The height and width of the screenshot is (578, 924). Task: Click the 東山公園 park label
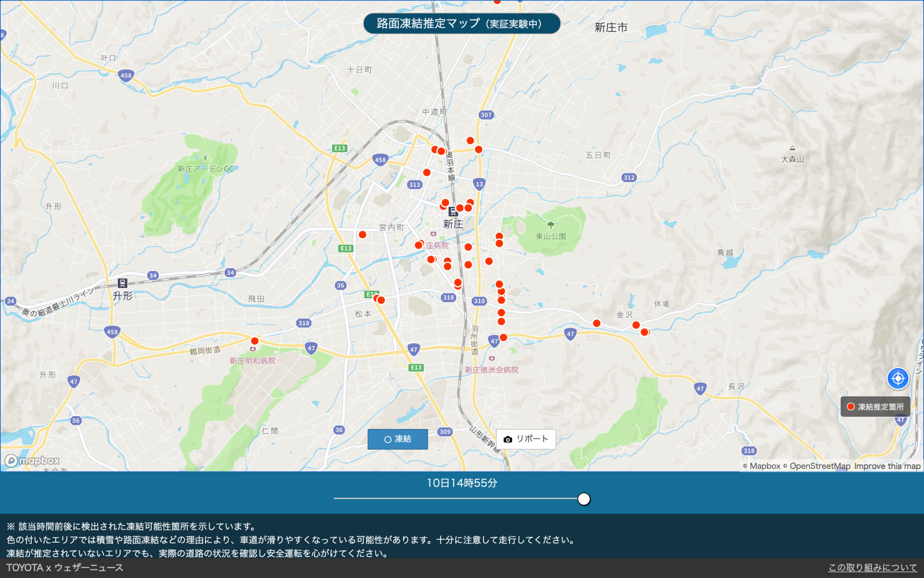[x=551, y=236]
